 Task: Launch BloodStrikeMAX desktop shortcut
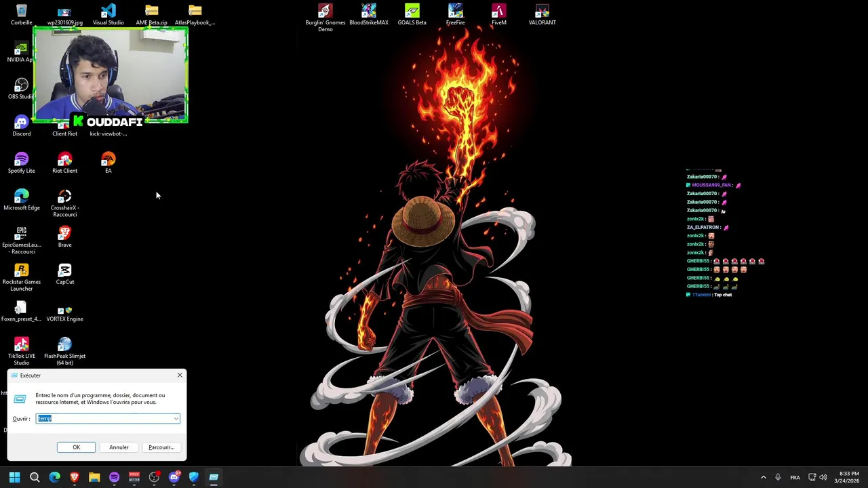coord(368,14)
